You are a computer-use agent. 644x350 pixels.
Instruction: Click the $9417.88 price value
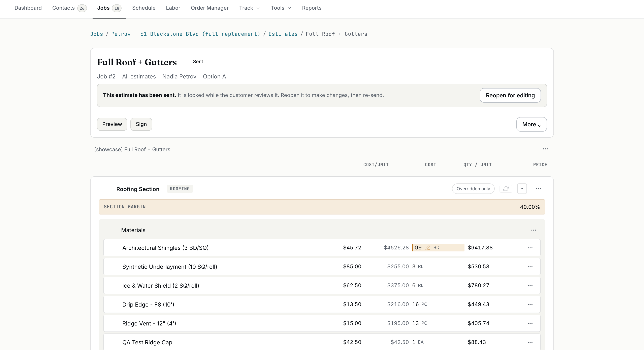pyautogui.click(x=480, y=248)
